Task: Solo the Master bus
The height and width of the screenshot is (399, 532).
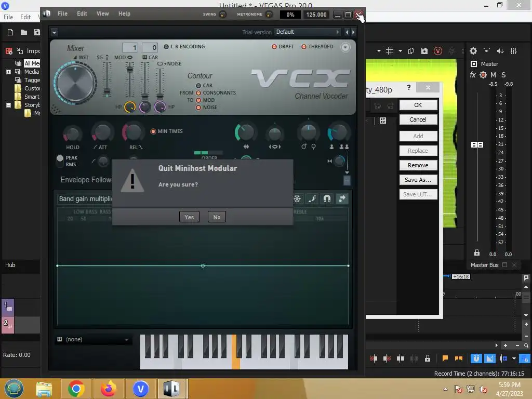Action: tap(503, 75)
